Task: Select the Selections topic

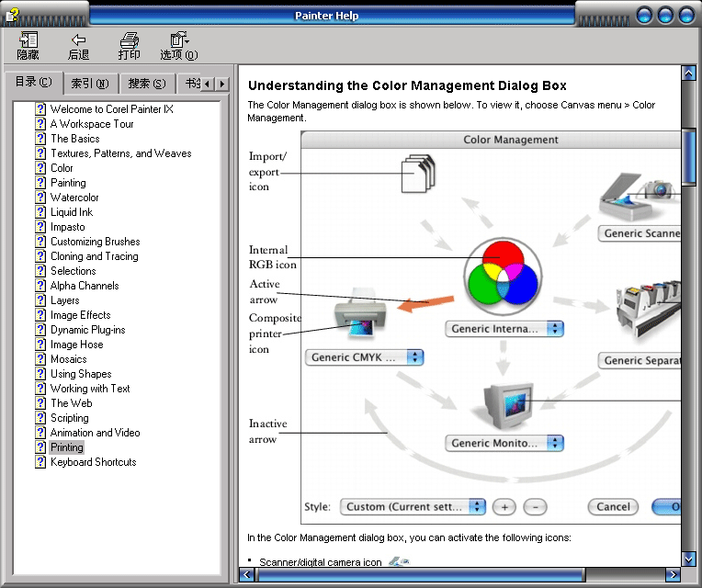Action: tap(73, 271)
